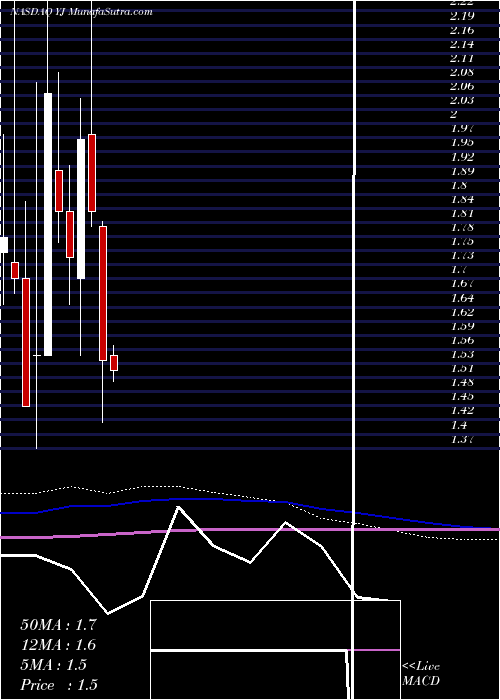The width and height of the screenshot is (500, 700).
Task: Click the 1.64 price axis label
Action: click(x=462, y=298)
